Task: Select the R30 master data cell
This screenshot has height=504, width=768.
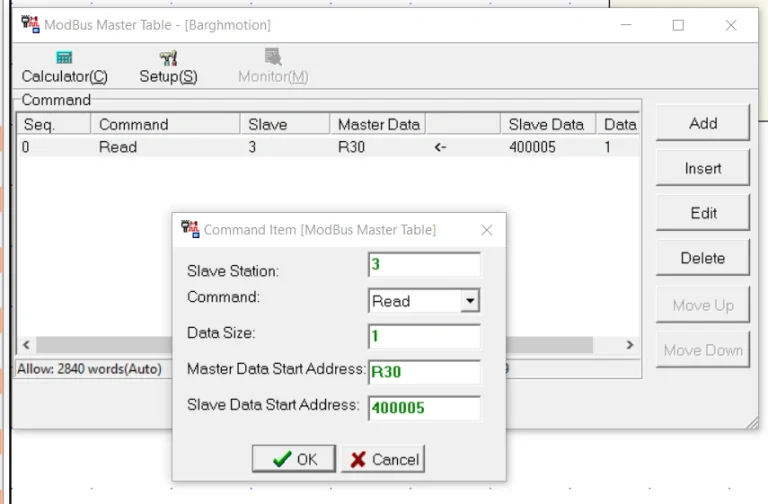Action: 351,147
